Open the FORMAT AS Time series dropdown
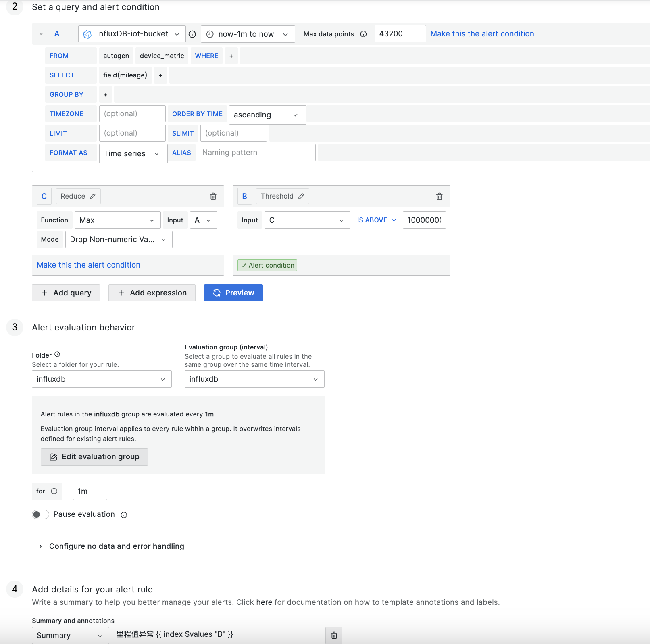 tap(133, 154)
